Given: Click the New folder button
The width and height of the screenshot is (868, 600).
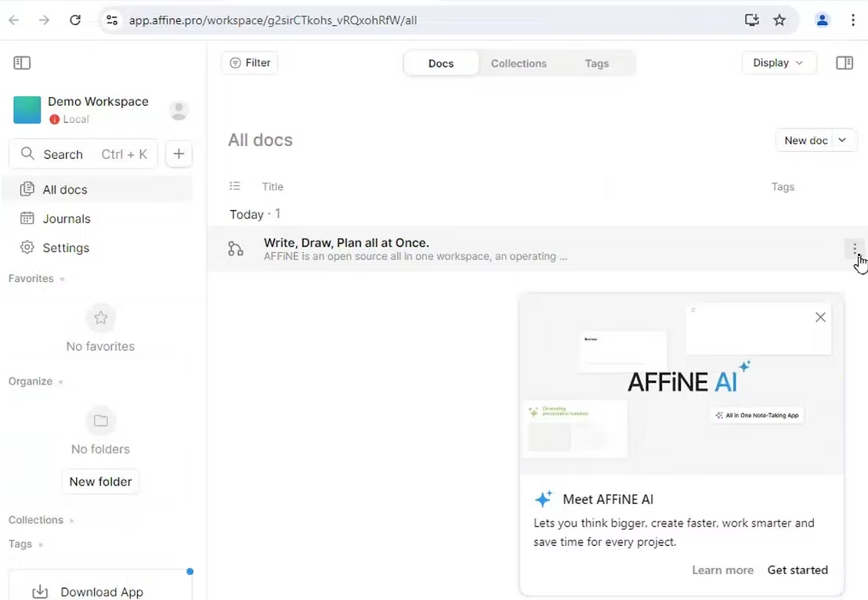Looking at the screenshot, I should [100, 481].
